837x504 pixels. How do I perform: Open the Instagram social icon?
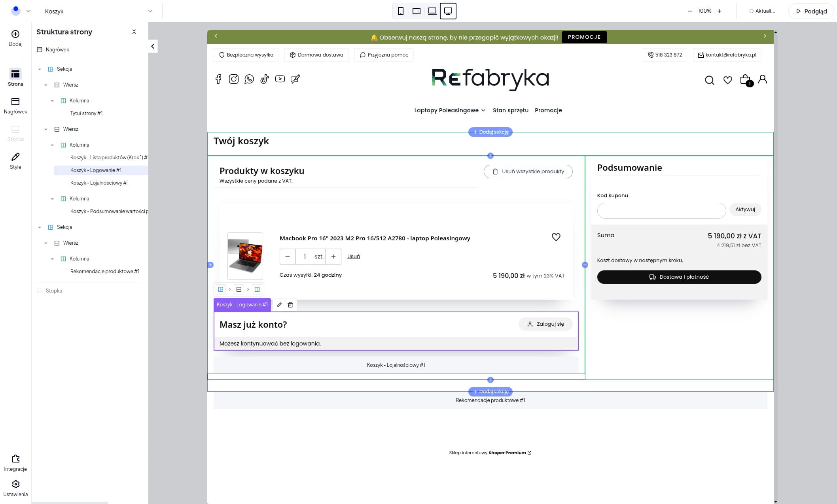(234, 79)
